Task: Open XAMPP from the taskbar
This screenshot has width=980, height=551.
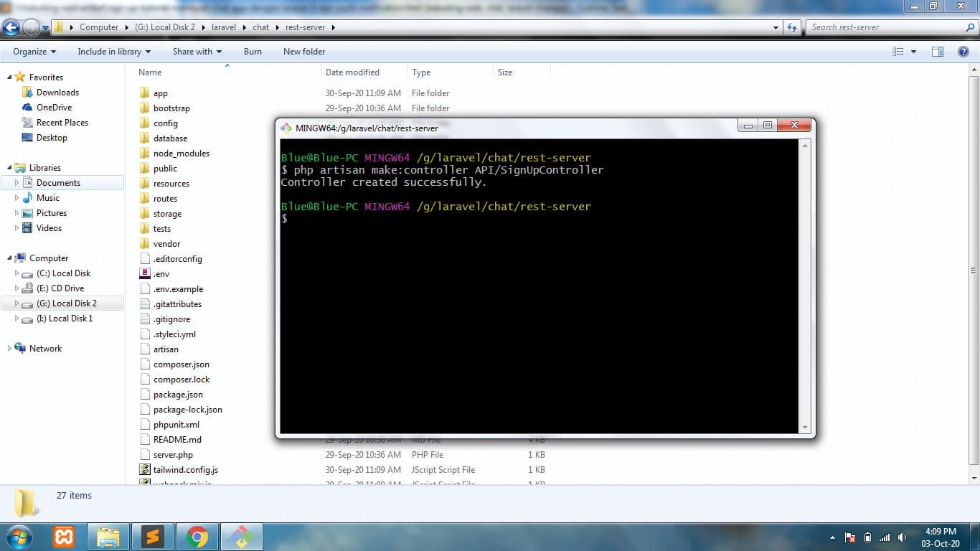Action: pos(64,537)
